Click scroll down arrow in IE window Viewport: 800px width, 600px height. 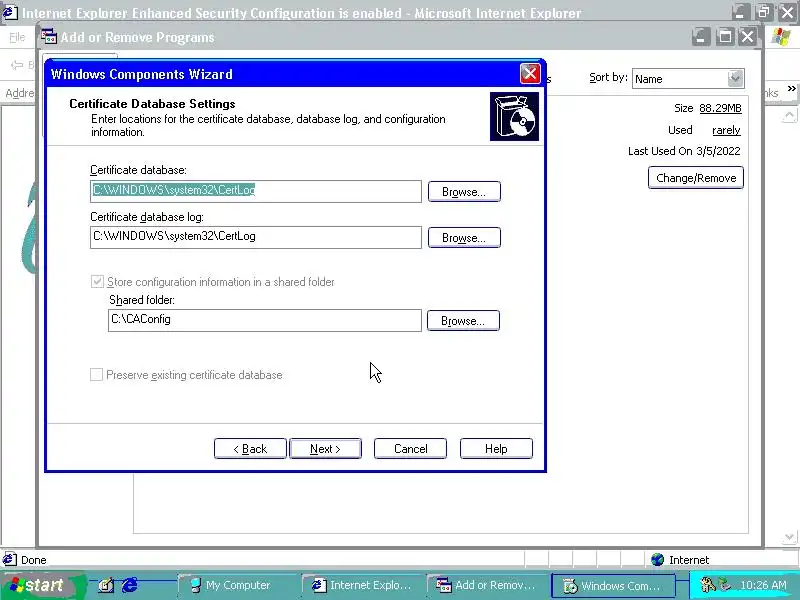(x=789, y=537)
